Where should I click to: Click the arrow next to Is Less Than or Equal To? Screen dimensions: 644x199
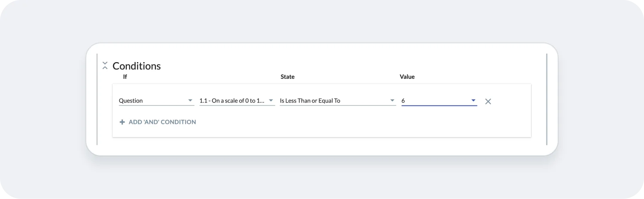392,101
